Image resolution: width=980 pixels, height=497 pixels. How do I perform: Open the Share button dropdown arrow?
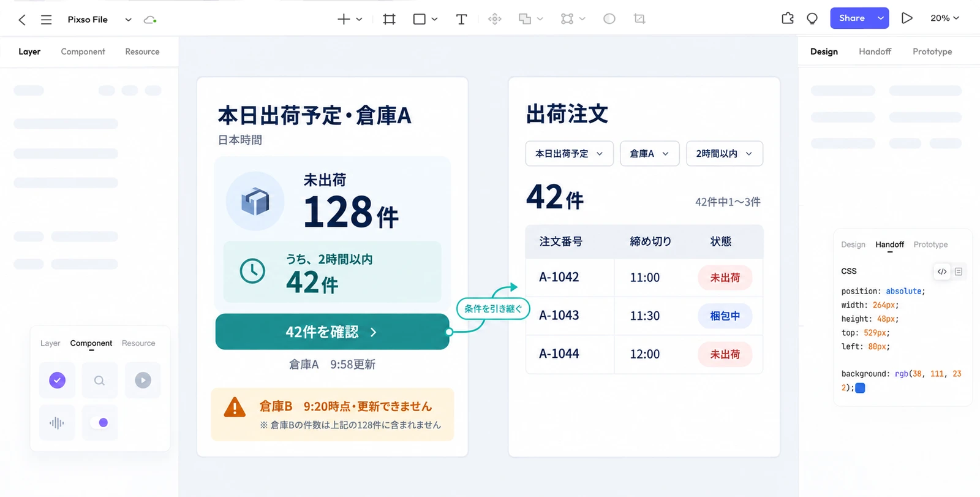click(x=880, y=18)
